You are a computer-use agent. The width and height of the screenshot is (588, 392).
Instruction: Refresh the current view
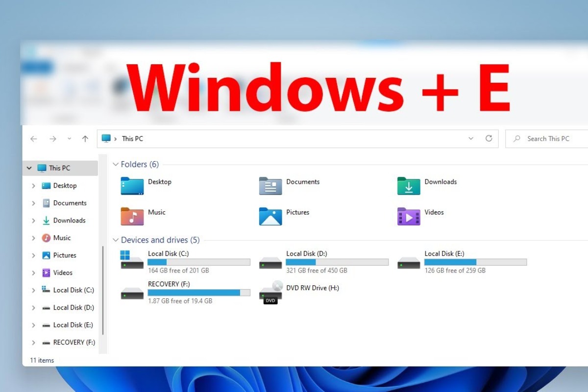tap(489, 139)
